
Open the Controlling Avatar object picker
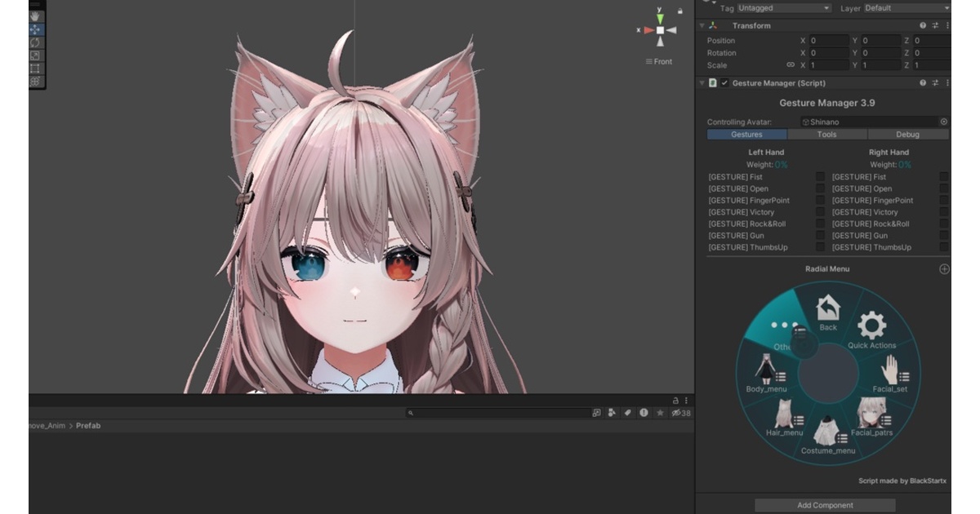[944, 122]
